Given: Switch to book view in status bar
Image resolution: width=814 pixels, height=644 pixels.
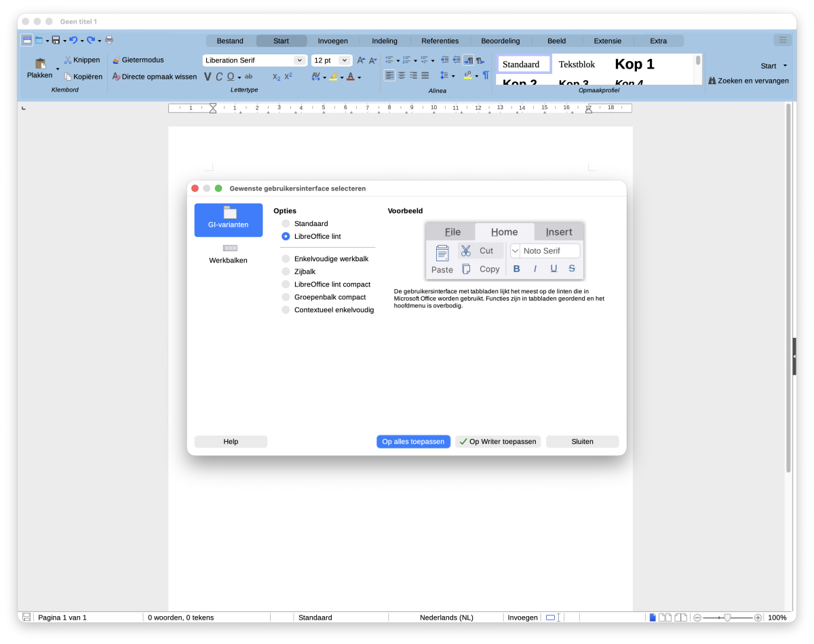Looking at the screenshot, I should click(x=681, y=618).
